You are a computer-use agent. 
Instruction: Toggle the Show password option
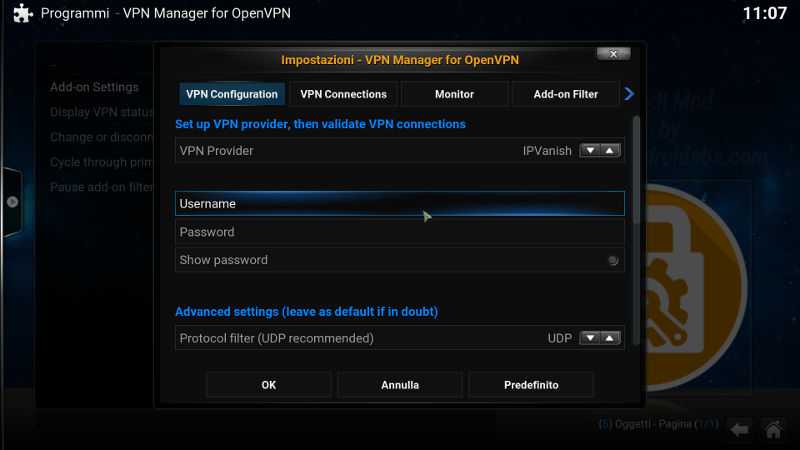(399, 260)
